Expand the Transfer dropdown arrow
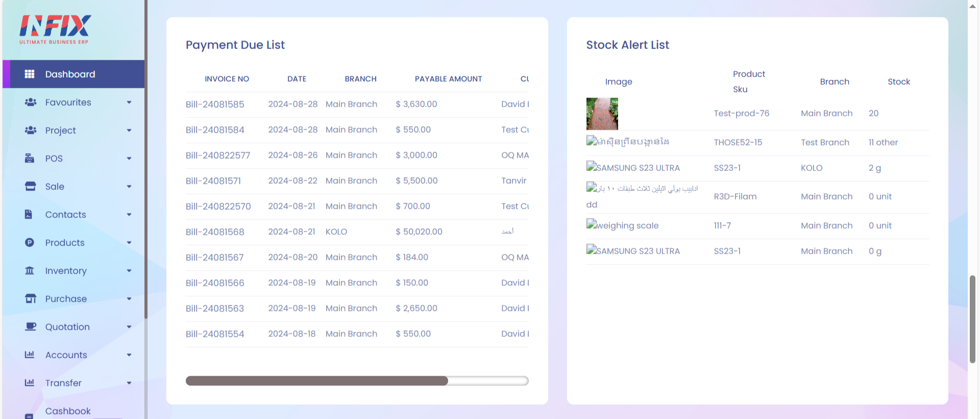Image resolution: width=980 pixels, height=419 pixels. [x=129, y=383]
